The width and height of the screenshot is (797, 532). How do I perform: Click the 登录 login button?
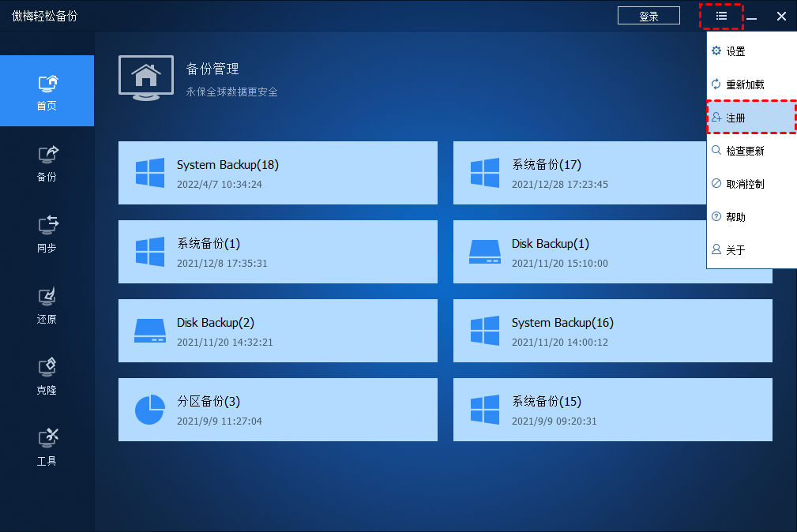[x=649, y=16]
